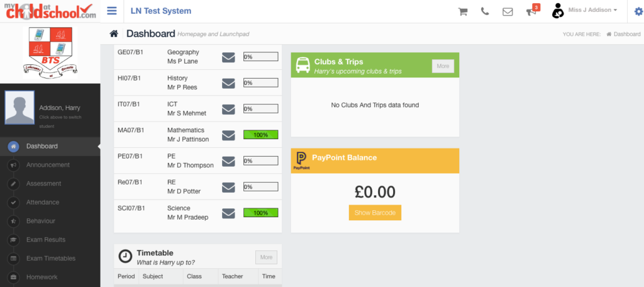The width and height of the screenshot is (644, 287).
Task: Click More button in Timetable panel
Action: 266,257
